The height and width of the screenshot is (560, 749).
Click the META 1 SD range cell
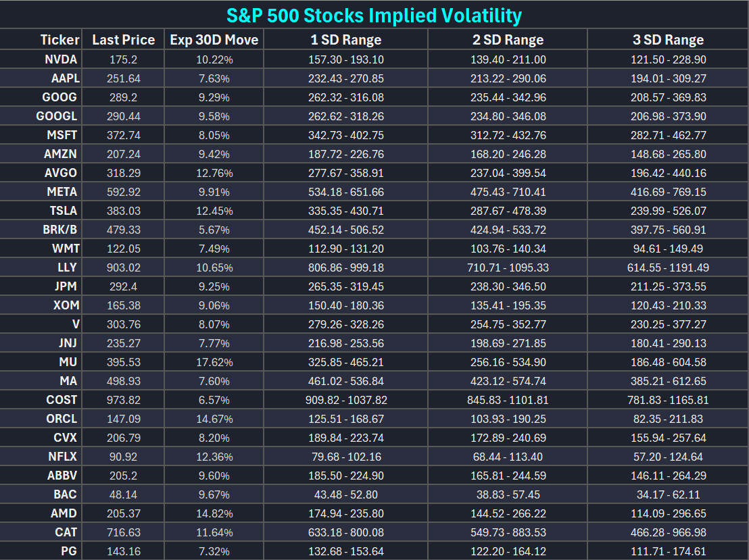(x=345, y=192)
